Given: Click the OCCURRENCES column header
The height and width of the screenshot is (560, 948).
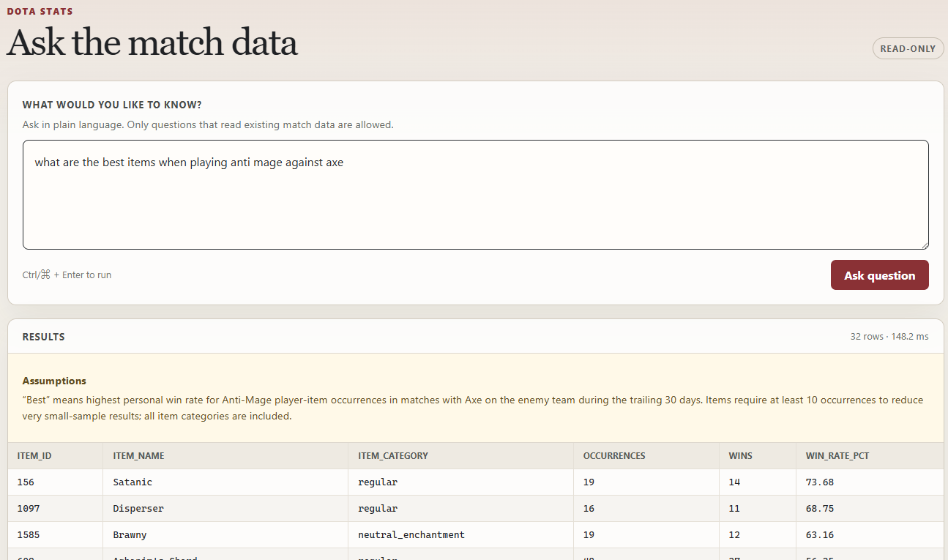Looking at the screenshot, I should pyautogui.click(x=646, y=455).
